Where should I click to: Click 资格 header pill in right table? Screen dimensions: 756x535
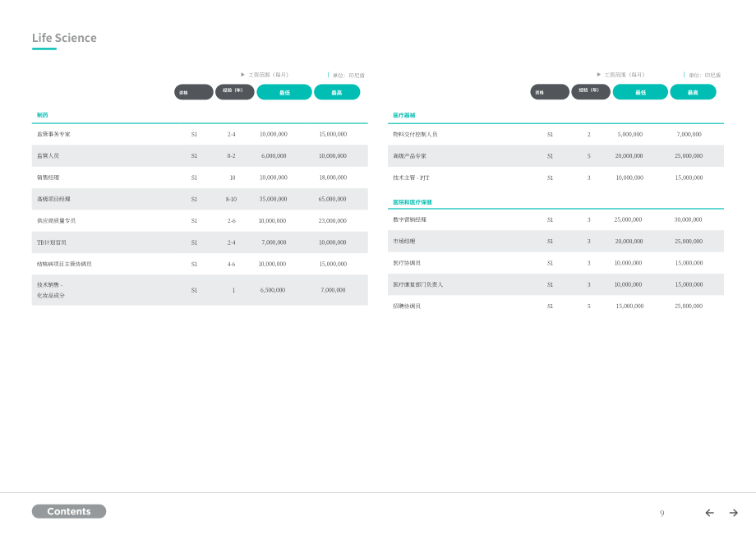point(550,92)
